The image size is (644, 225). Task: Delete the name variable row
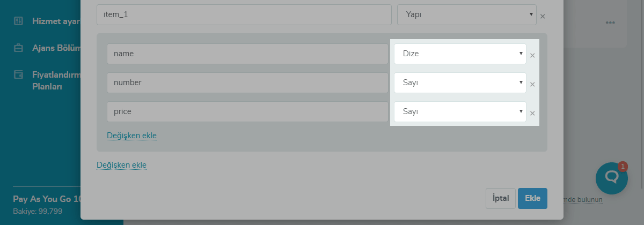coord(532,55)
